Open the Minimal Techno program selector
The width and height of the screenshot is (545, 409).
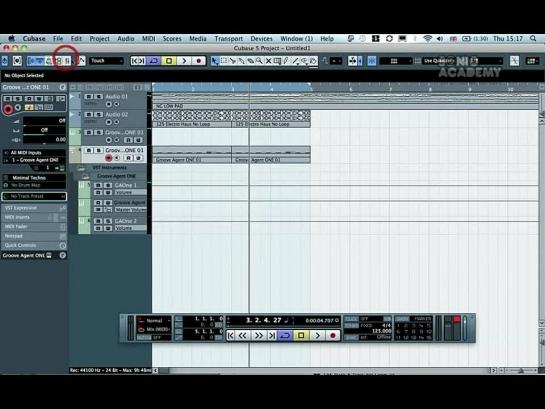point(34,178)
